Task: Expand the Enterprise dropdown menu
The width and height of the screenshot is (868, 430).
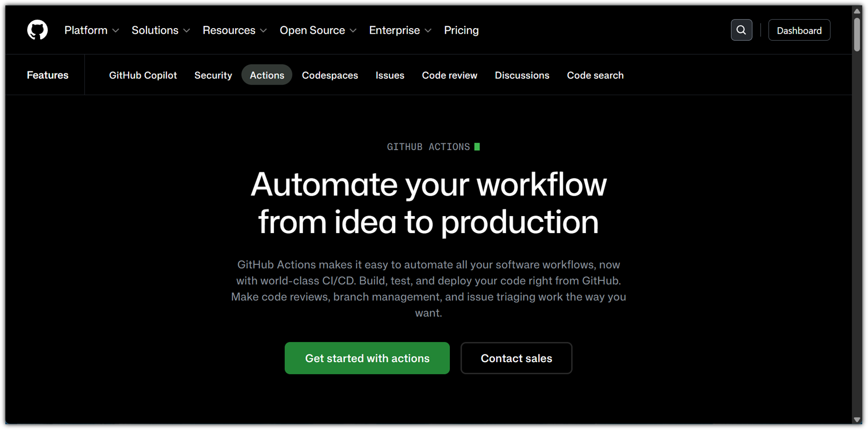Action: 400,30
